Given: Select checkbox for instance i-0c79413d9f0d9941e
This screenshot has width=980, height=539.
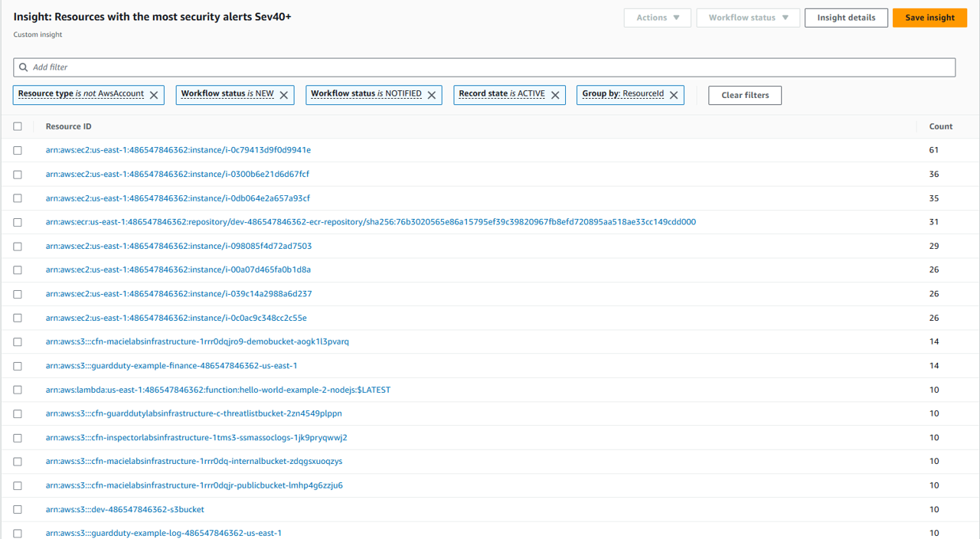Looking at the screenshot, I should pyautogui.click(x=18, y=151).
